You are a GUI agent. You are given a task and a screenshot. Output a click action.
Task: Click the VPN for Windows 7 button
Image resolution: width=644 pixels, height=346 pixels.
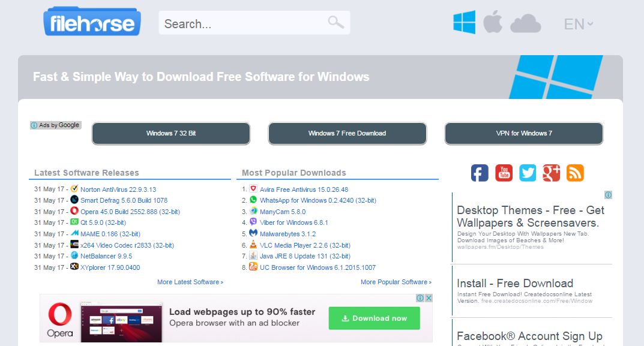(x=523, y=133)
